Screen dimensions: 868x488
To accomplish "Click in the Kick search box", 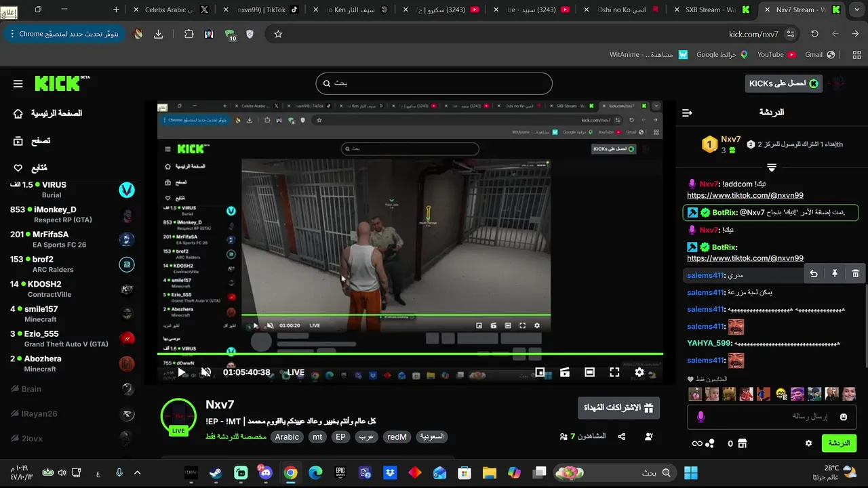I will click(434, 83).
